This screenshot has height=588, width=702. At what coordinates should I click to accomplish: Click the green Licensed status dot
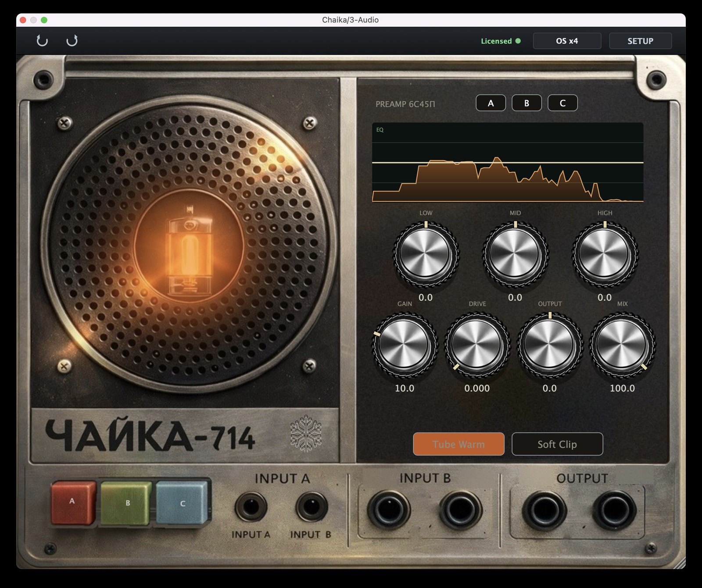(x=518, y=41)
